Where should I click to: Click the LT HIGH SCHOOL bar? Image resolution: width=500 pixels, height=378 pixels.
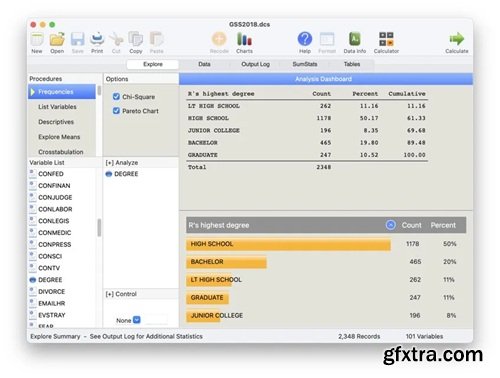click(209, 280)
